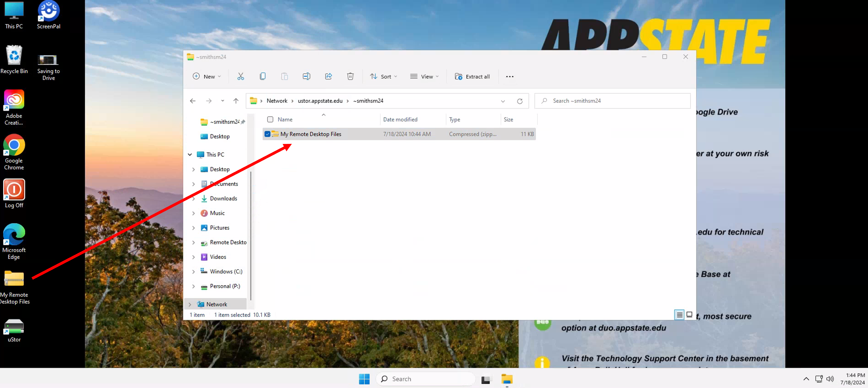868x388 pixels.
Task: Select the Google Chrome desktop icon
Action: 14,152
